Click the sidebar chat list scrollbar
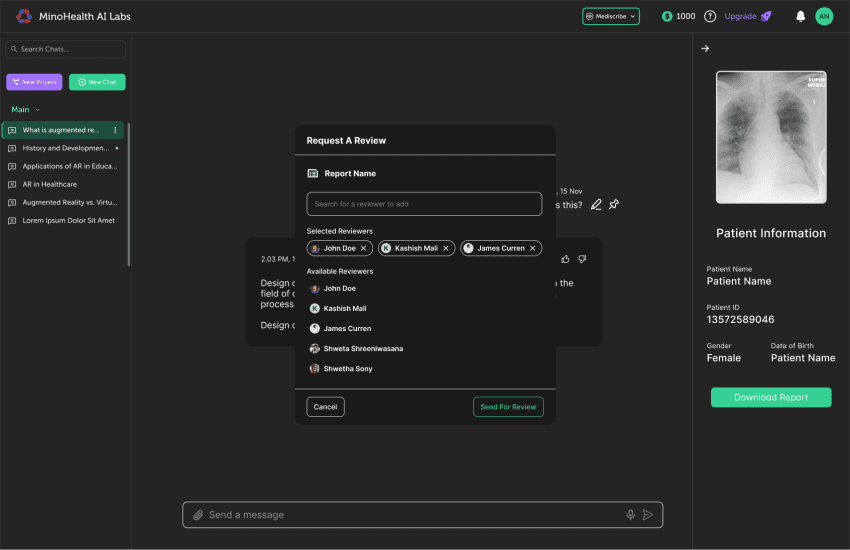 [128, 195]
